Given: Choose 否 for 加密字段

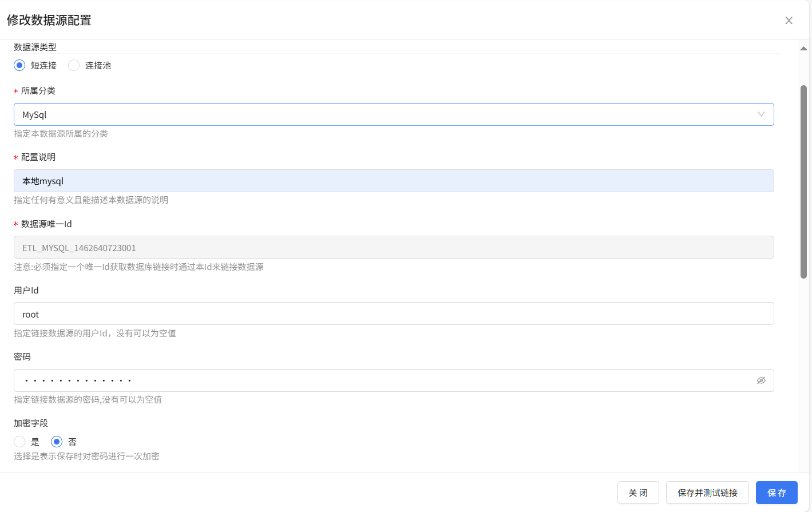Looking at the screenshot, I should tap(57, 442).
